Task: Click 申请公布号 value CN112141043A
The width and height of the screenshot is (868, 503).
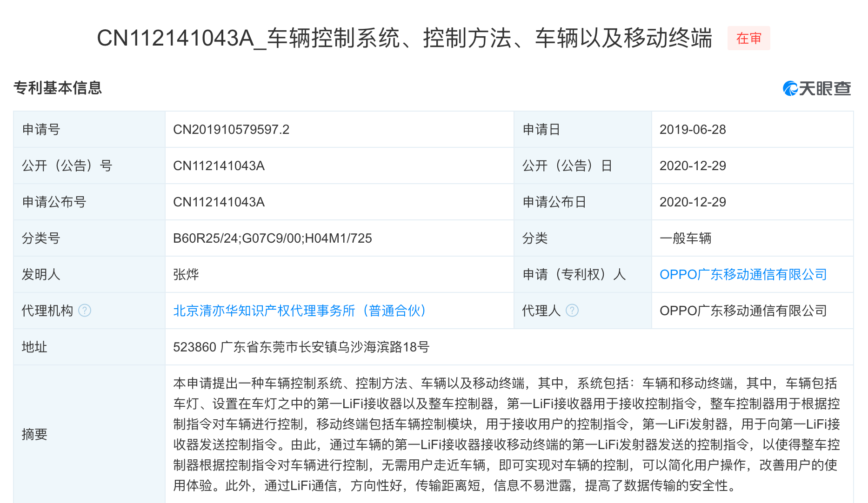Action: [x=219, y=202]
